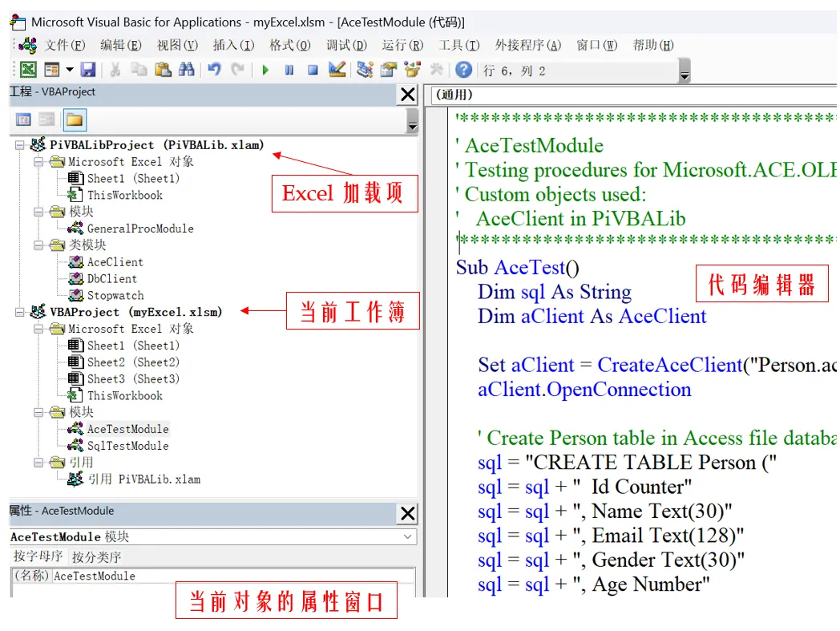Open Project Explorer toolbar icon
Image resolution: width=840 pixels, height=631 pixels.
[365, 71]
